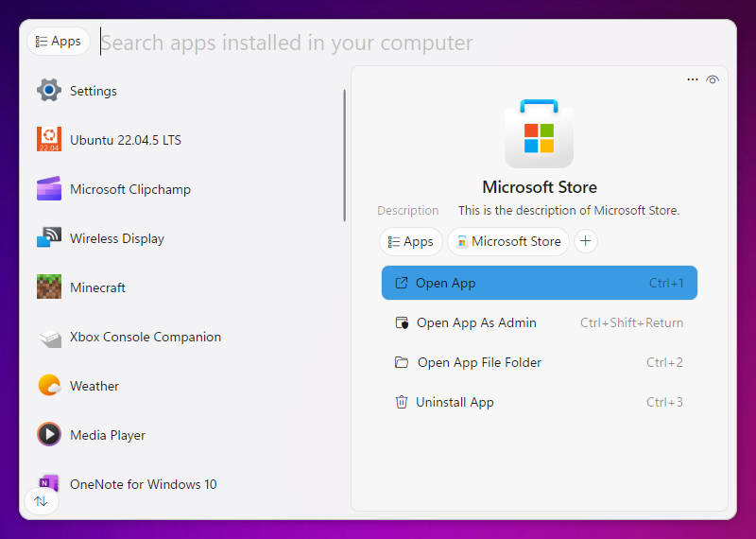This screenshot has height=539, width=756.
Task: Click the Media Player play icon
Action: click(49, 434)
